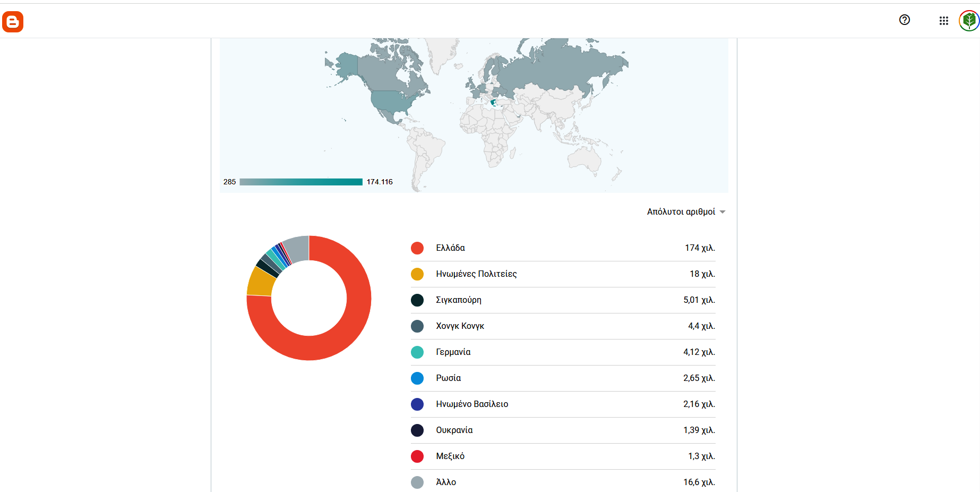Click the red Ελλάδα legend dot

(417, 248)
